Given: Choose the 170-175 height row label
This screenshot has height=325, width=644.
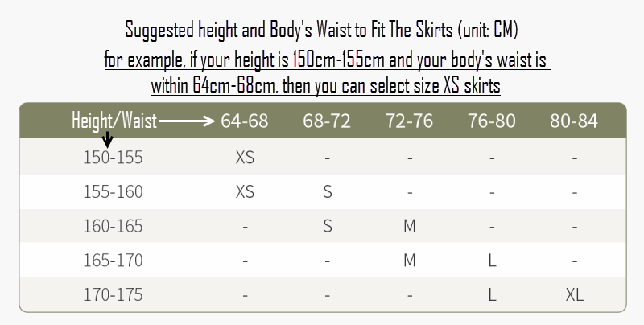Looking at the screenshot, I should pos(113,294).
